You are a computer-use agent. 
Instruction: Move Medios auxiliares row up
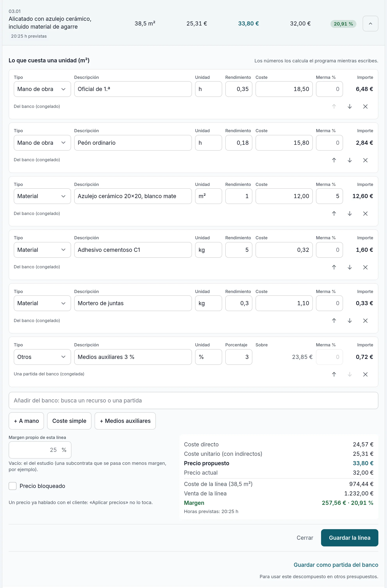coord(334,374)
